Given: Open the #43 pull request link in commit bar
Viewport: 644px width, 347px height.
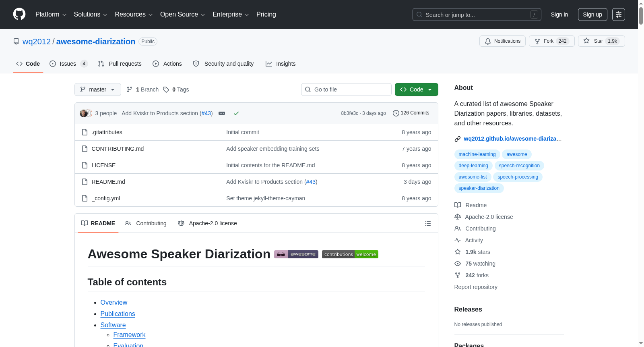Looking at the screenshot, I should coord(206,113).
